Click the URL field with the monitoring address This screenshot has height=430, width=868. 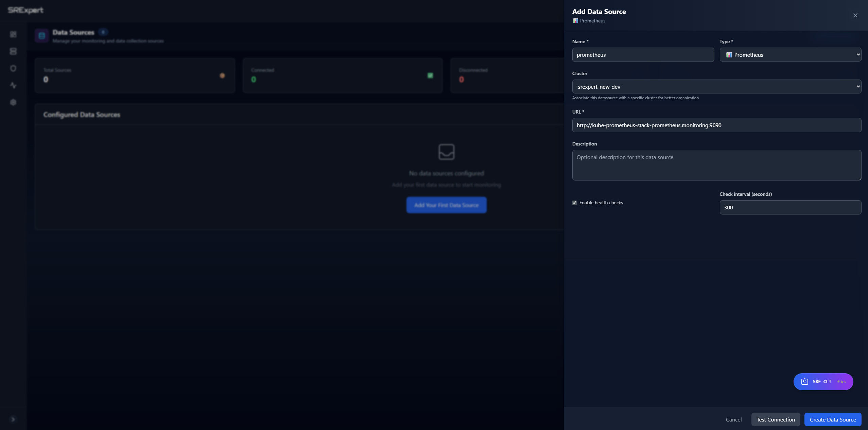[x=716, y=125]
